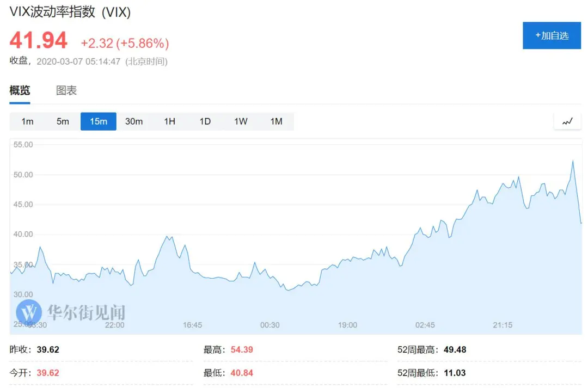The width and height of the screenshot is (588, 388).
Task: Click the line chart style icon
Action: 567,121
